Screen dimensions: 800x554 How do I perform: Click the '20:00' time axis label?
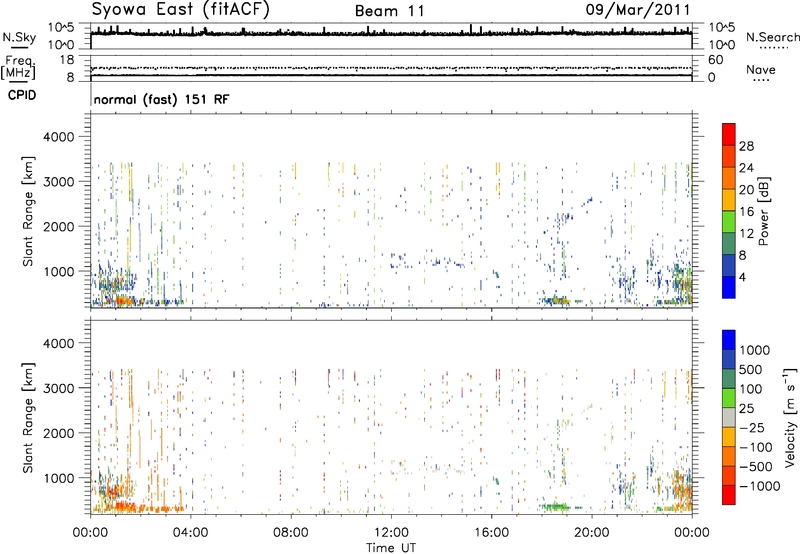click(591, 533)
